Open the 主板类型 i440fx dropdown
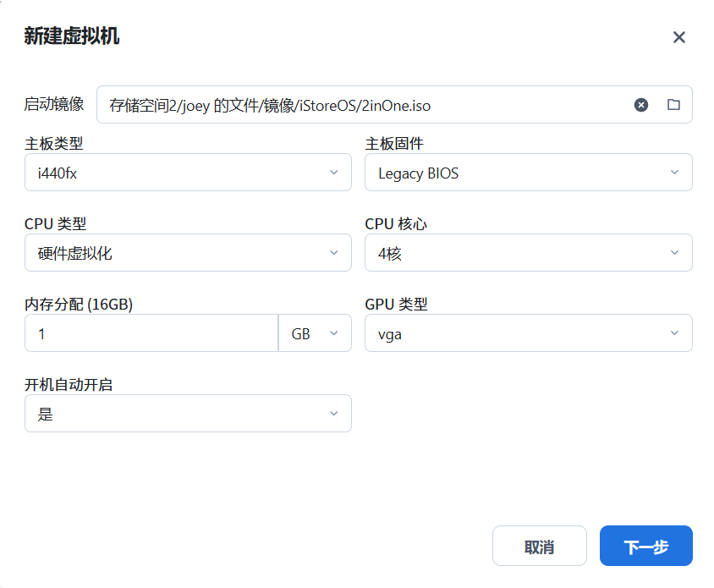The width and height of the screenshot is (714, 588). pos(188,172)
